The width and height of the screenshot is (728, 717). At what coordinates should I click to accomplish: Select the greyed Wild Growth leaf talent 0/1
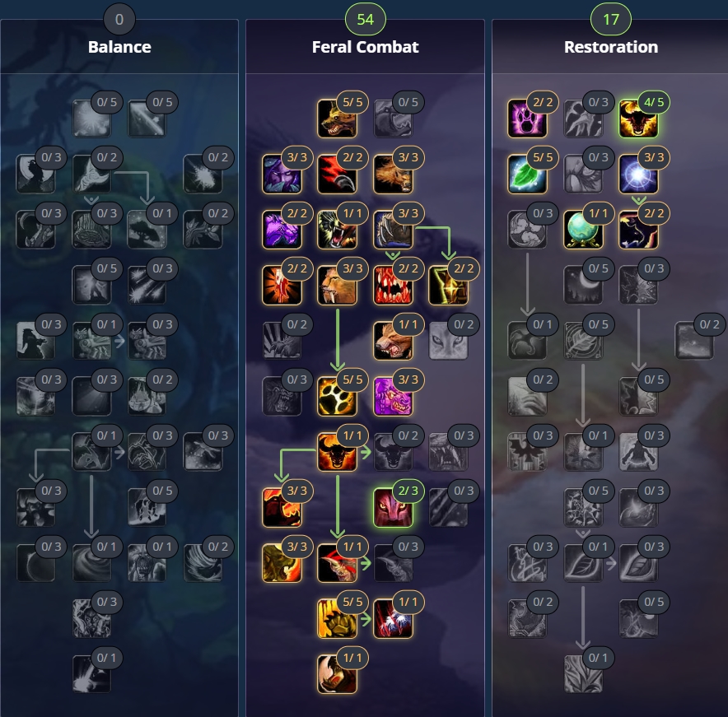[x=583, y=674]
